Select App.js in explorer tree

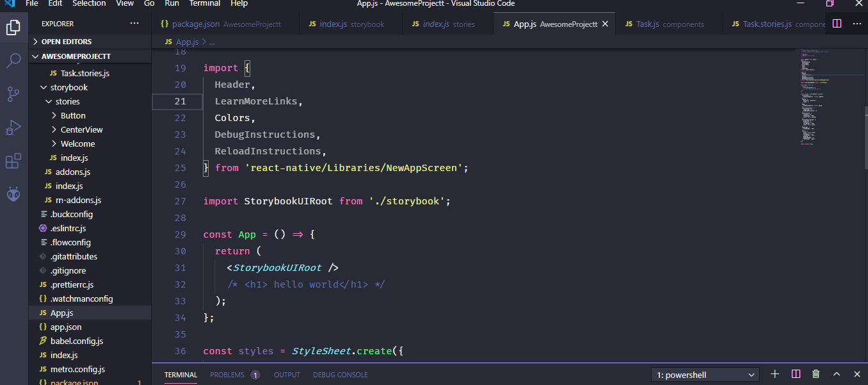[x=90, y=313]
